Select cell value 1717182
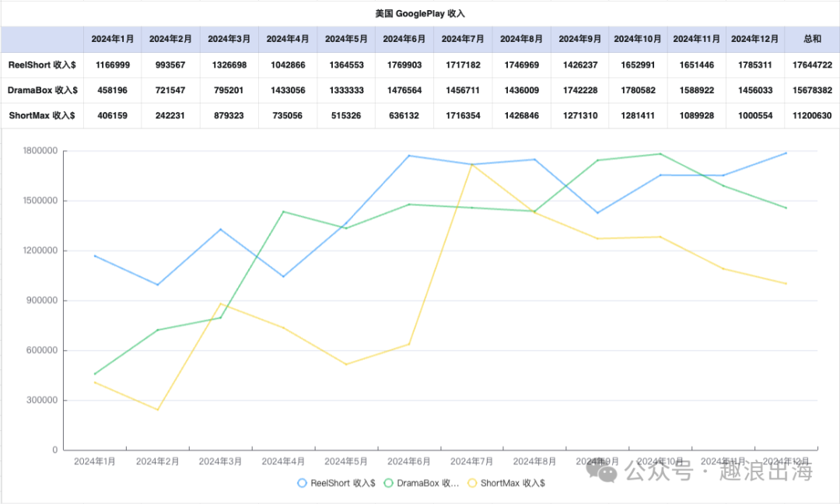The height and width of the screenshot is (504, 840). 463,65
